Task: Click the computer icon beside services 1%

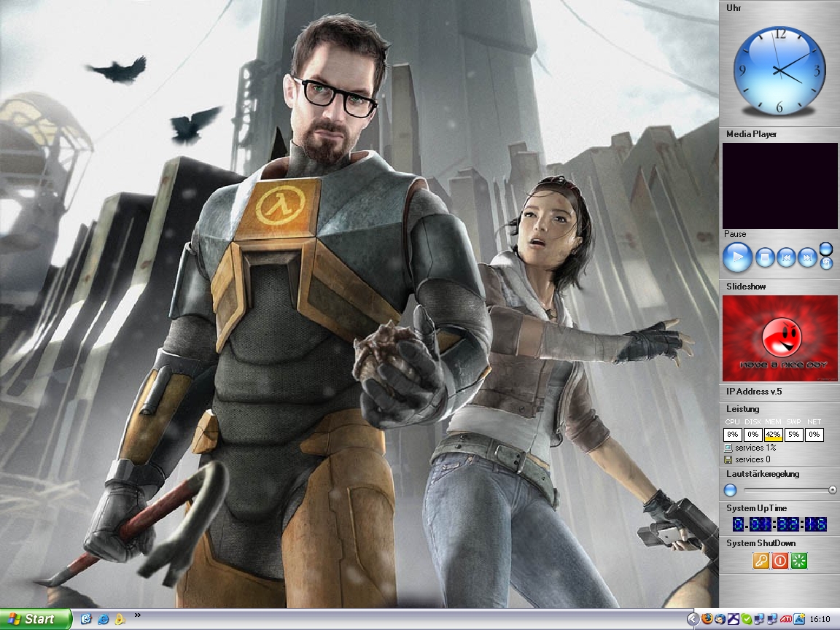Action: click(x=728, y=448)
